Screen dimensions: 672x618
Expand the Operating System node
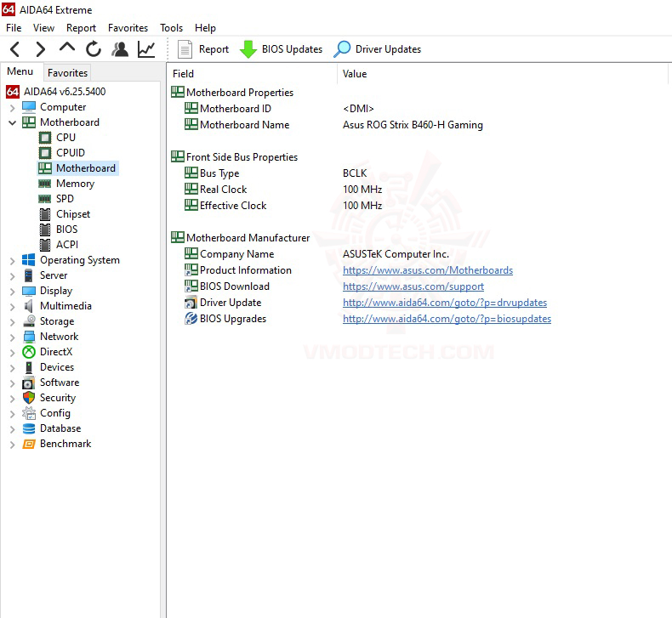(13, 261)
